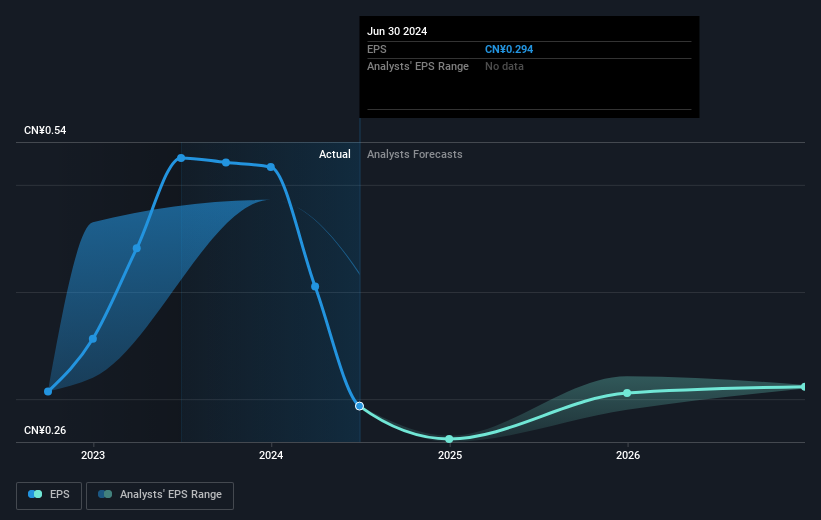The image size is (821, 520).
Task: Click the No data text in tooltip
Action: point(504,67)
